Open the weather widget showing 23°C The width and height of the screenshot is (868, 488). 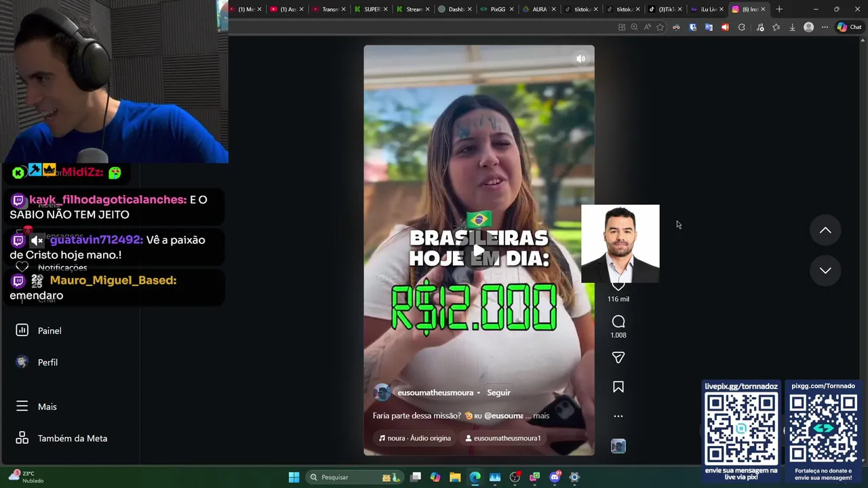(25, 476)
